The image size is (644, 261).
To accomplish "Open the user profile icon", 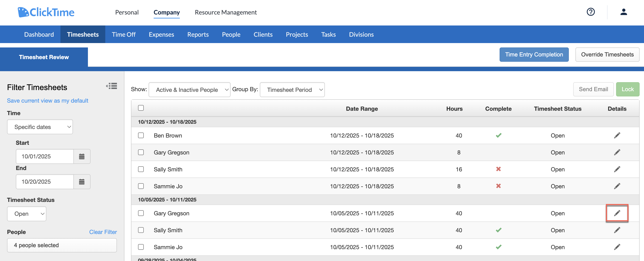I will (x=624, y=12).
